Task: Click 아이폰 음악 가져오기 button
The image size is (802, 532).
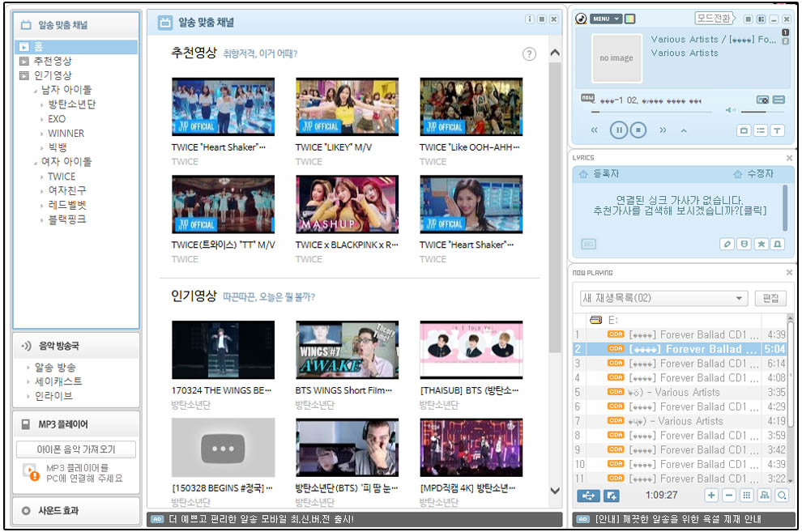Action: [x=76, y=449]
